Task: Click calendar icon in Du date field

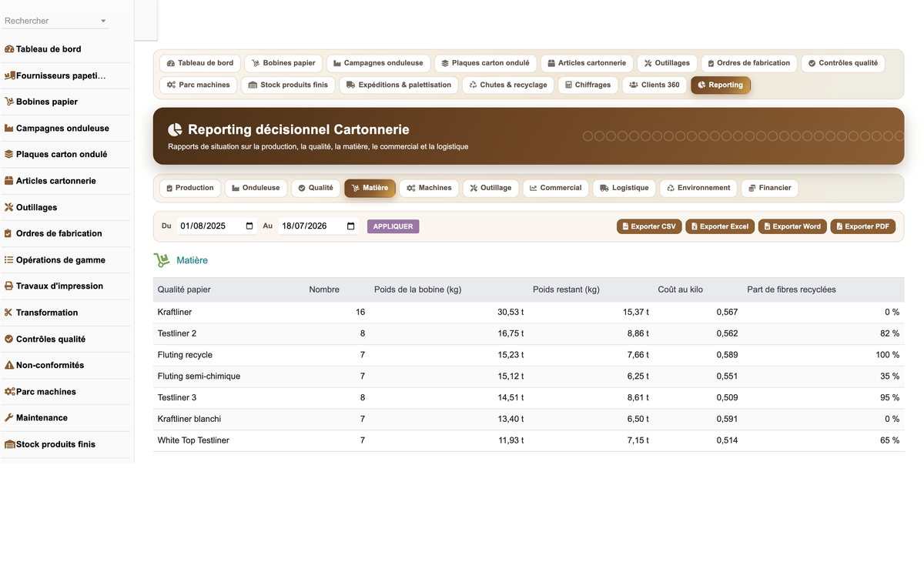Action: pyautogui.click(x=249, y=226)
